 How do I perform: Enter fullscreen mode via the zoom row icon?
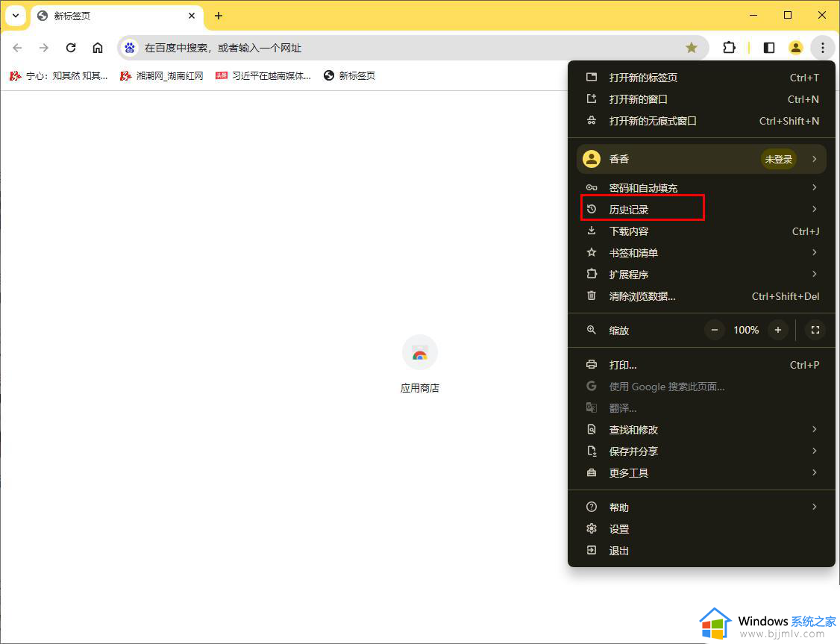pyautogui.click(x=815, y=330)
